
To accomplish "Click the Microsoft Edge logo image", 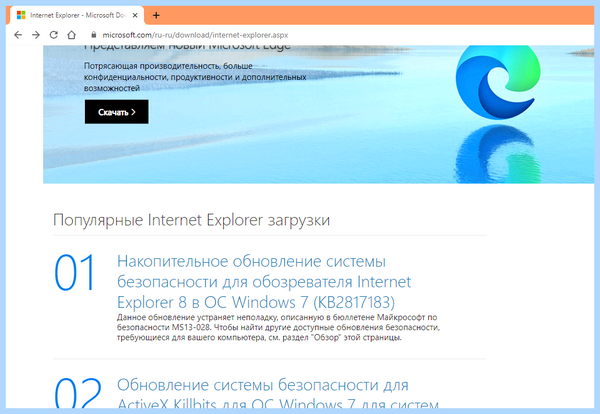I will 498,82.
